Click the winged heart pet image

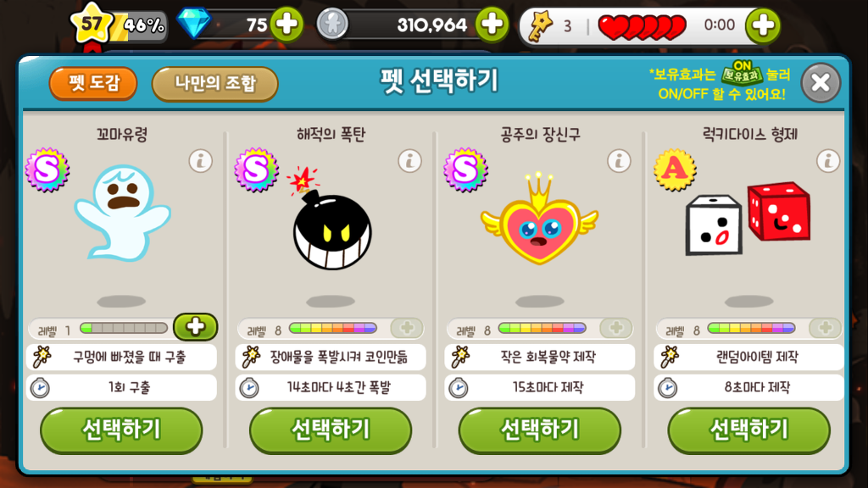(539, 219)
